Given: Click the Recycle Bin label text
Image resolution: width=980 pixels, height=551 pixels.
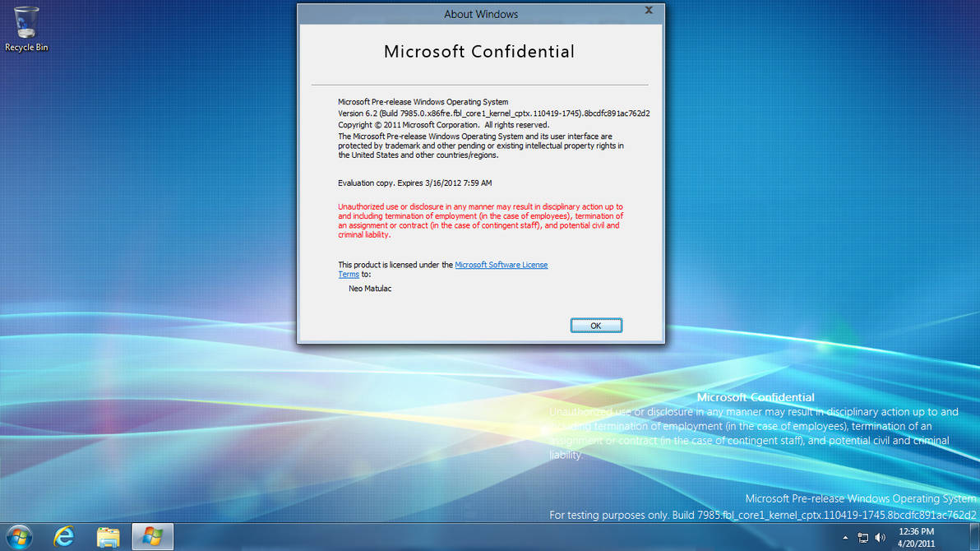Looking at the screenshot, I should [26, 47].
